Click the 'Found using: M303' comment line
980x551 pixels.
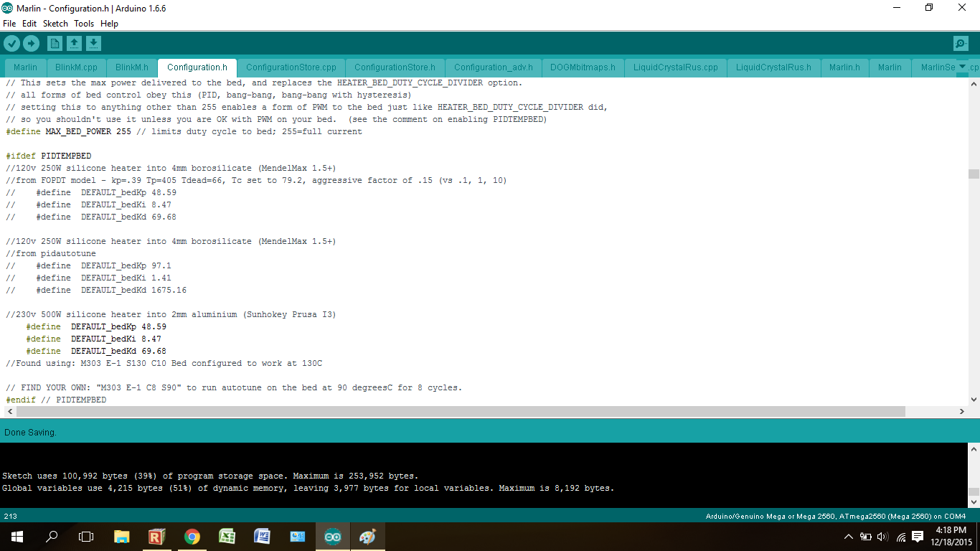click(x=164, y=363)
